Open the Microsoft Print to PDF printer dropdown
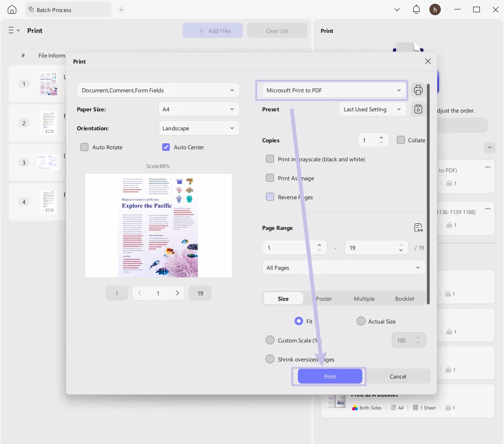 tap(334, 90)
